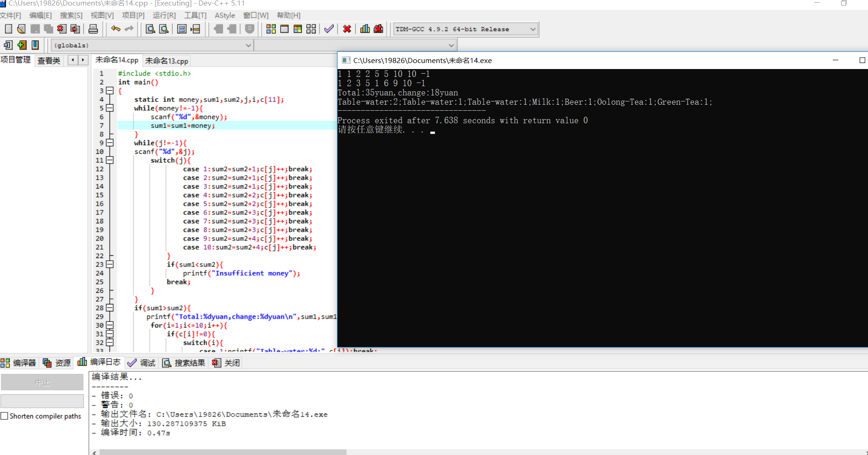
Task: Open the 窗口[W] menu
Action: (x=255, y=15)
